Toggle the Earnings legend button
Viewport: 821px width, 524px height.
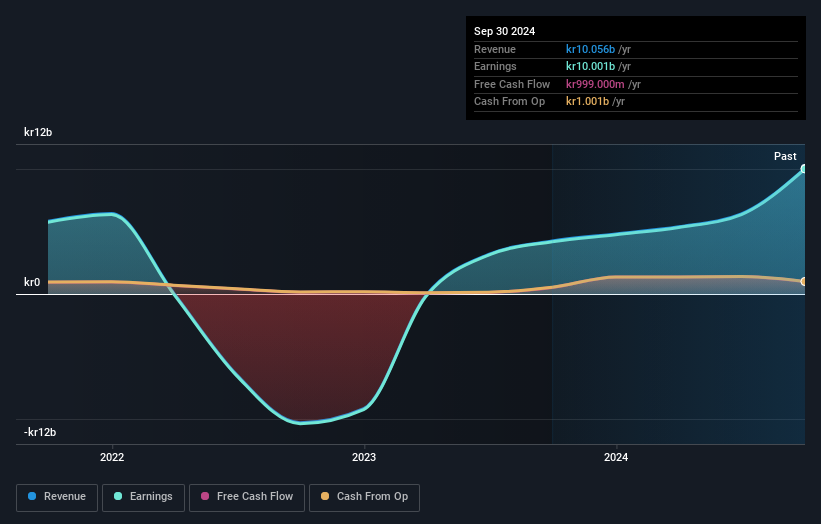pos(143,497)
